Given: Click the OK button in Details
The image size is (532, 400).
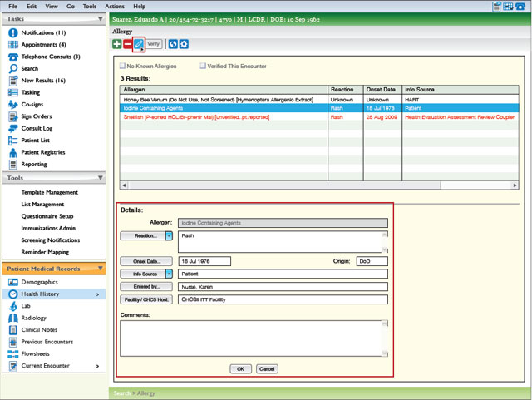Looking at the screenshot, I should pos(240,368).
